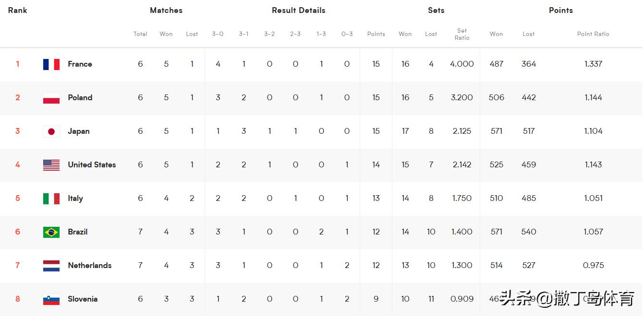Open the Poland team link
Viewport: 644px width, 316px height.
click(x=80, y=98)
